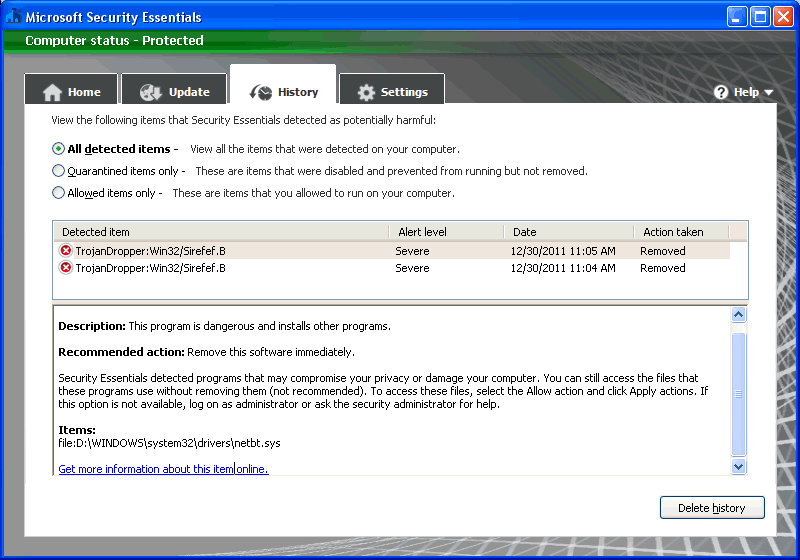Click the globe icon on Update tab
The height and width of the screenshot is (560, 800).
151,92
